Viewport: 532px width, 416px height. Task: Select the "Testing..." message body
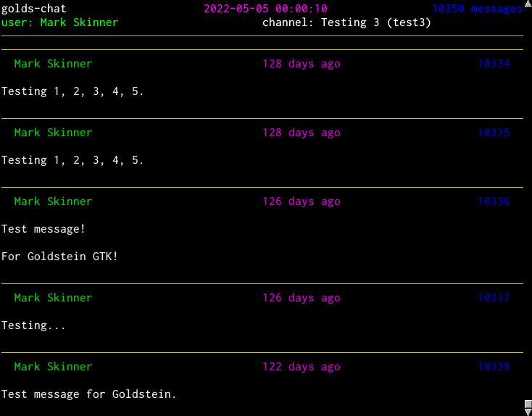(x=33, y=325)
